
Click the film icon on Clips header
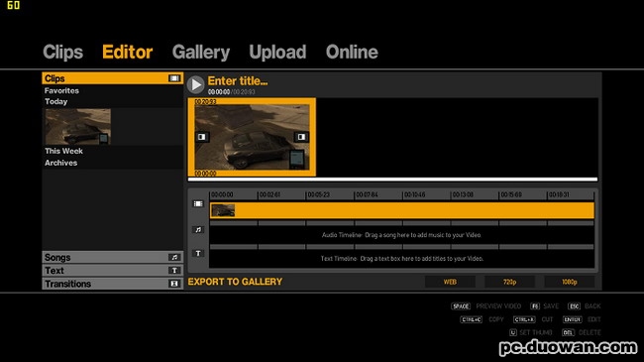[174, 78]
